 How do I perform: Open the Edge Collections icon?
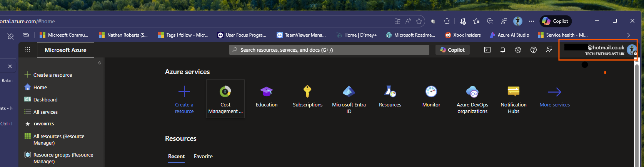pos(490,21)
